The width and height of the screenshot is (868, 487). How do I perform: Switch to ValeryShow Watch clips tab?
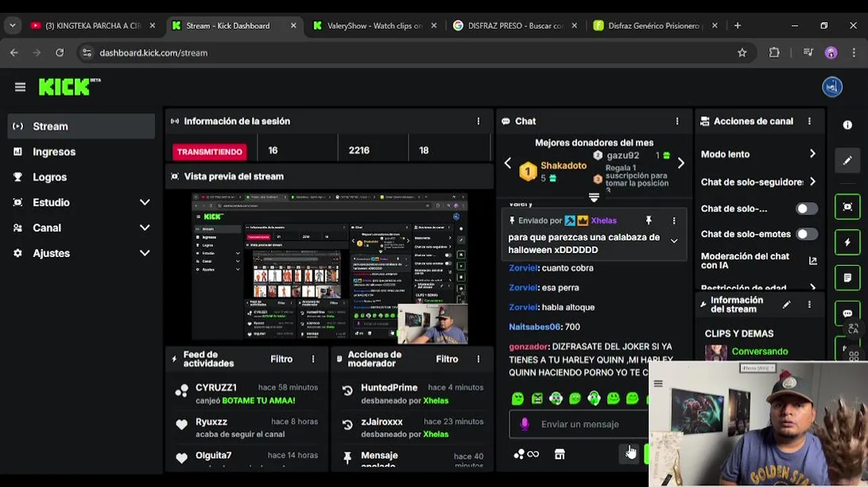375,26
